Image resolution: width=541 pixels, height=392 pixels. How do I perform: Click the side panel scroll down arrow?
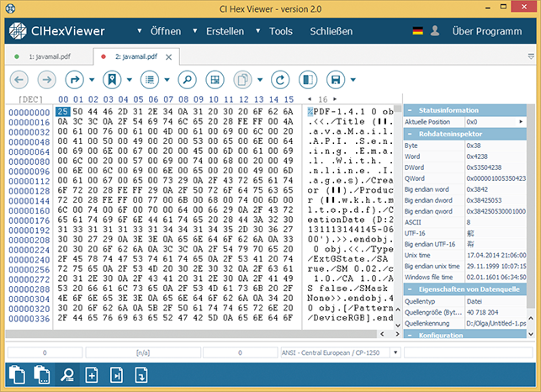point(531,334)
